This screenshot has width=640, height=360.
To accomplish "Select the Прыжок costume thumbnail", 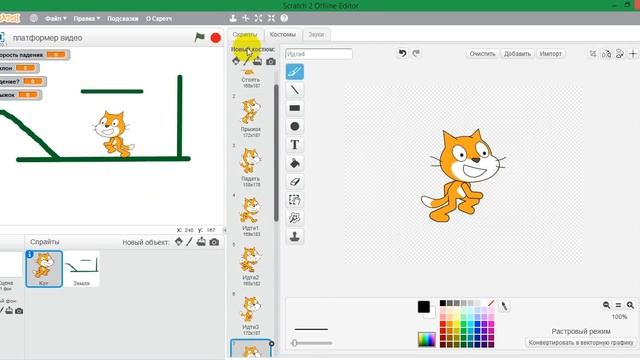I will (251, 116).
